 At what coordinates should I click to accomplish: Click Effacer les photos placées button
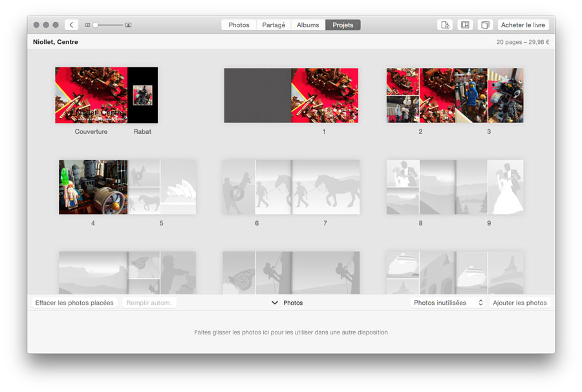74,303
